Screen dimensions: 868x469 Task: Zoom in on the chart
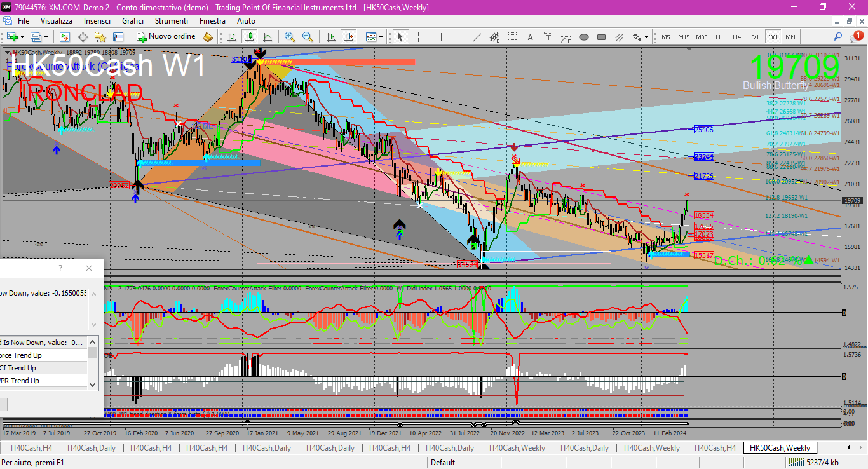click(x=290, y=37)
